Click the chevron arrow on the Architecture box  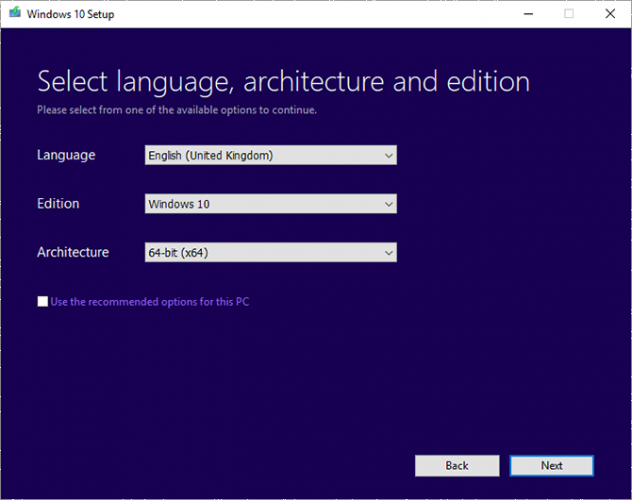[x=389, y=253]
